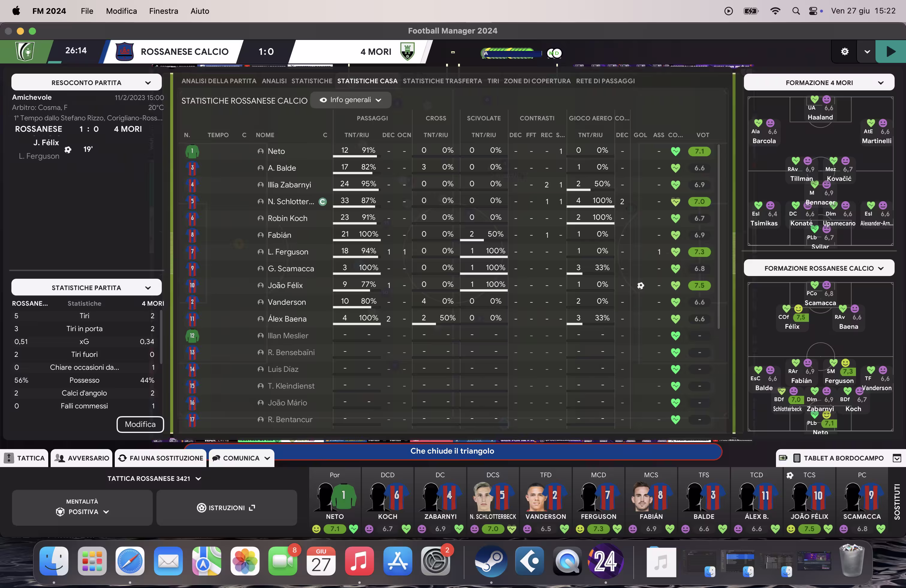The width and height of the screenshot is (906, 588).
Task: Click the goal icon above João Félix's lineup card
Action: pyautogui.click(x=790, y=475)
